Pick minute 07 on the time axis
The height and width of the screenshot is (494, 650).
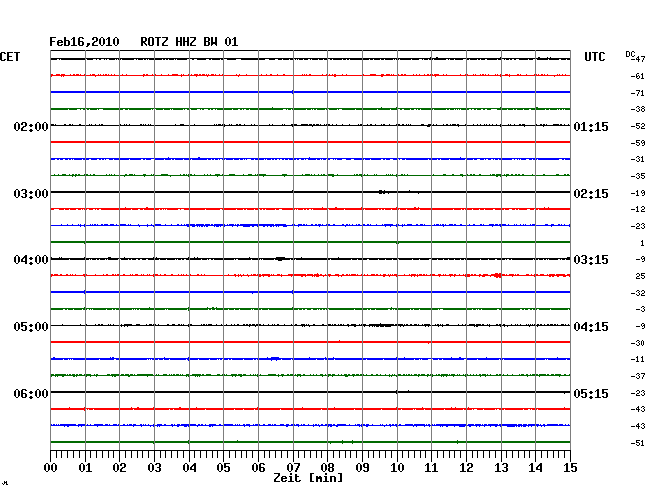(293, 467)
